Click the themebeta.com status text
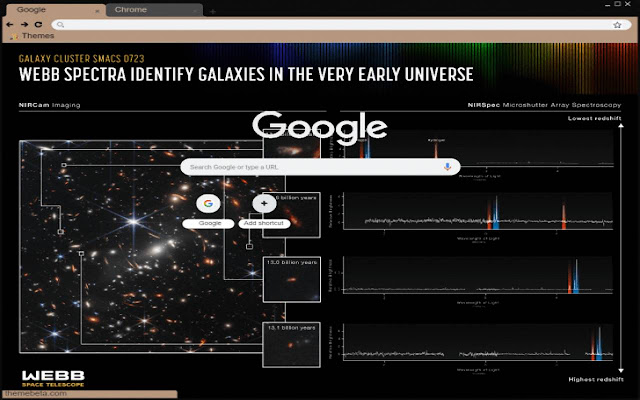 coord(36,394)
